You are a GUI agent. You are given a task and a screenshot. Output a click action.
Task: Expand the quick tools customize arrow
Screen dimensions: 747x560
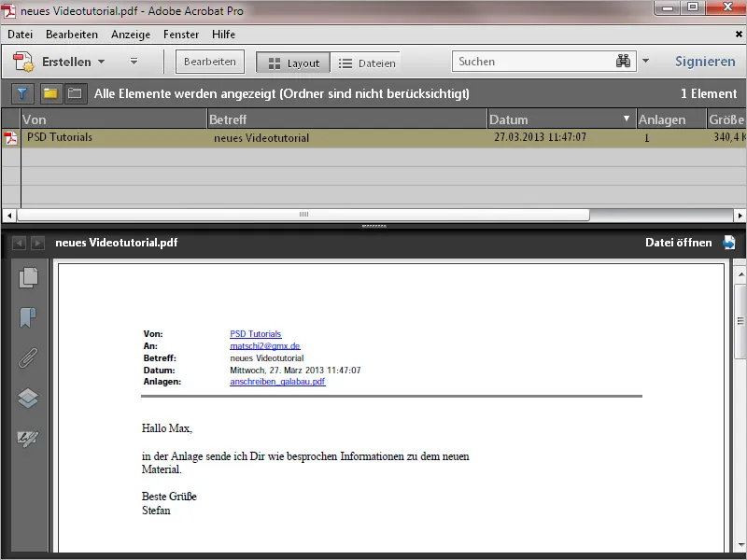pos(134,62)
